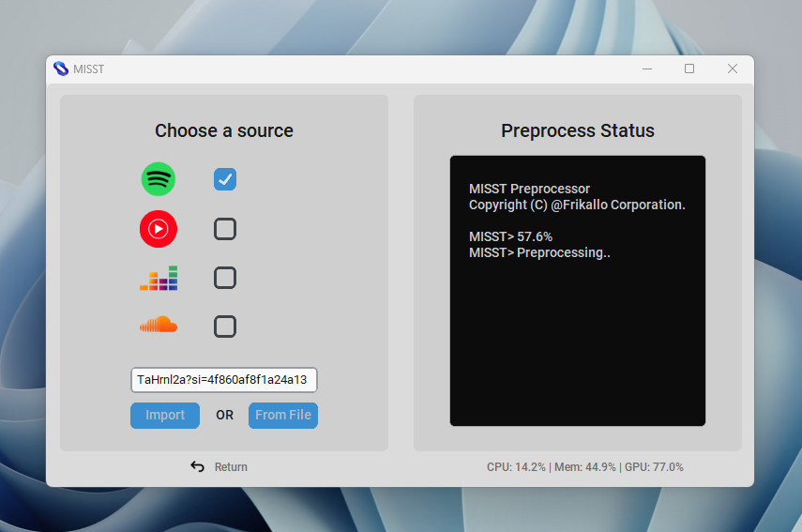Click the 'Preprocess Status' heading

578,131
